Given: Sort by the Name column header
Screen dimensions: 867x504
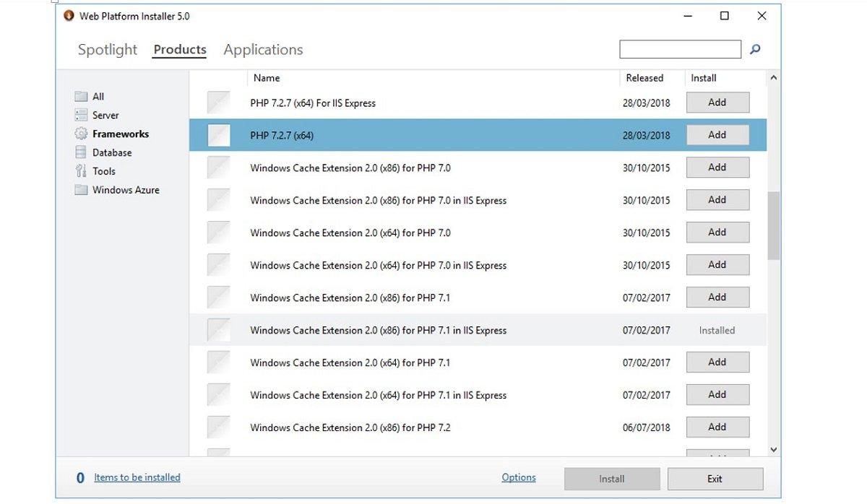Looking at the screenshot, I should pos(267,78).
